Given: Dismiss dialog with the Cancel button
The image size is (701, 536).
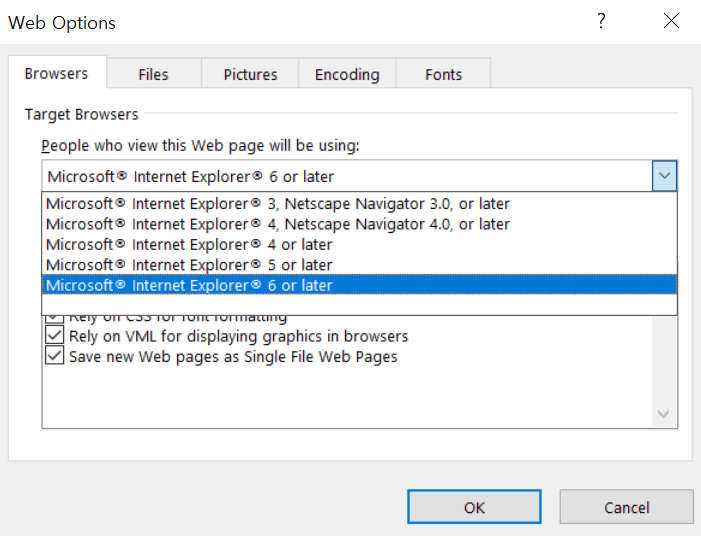Looking at the screenshot, I should (x=626, y=507).
